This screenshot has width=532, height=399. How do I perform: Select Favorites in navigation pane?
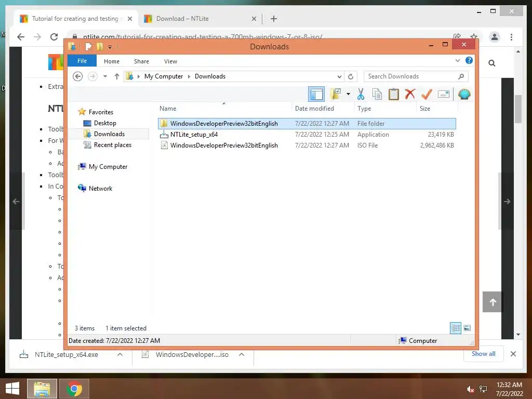pos(101,112)
